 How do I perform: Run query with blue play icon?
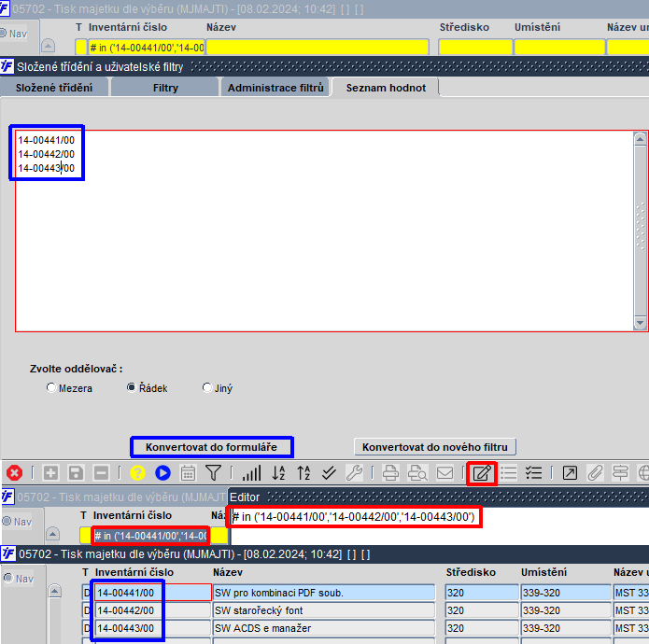162,473
